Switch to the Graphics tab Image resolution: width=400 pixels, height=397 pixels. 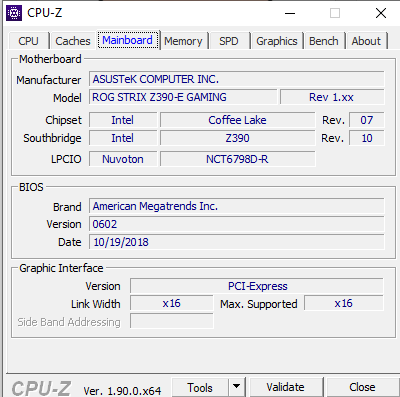point(277,41)
